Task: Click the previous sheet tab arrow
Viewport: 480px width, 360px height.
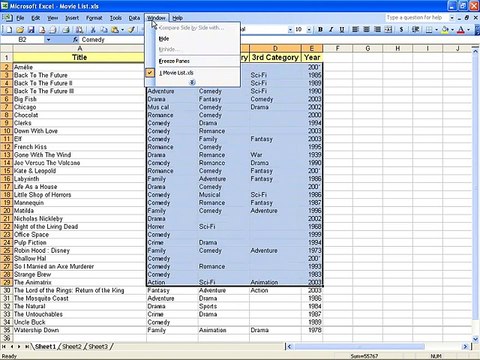Action: click(12, 347)
